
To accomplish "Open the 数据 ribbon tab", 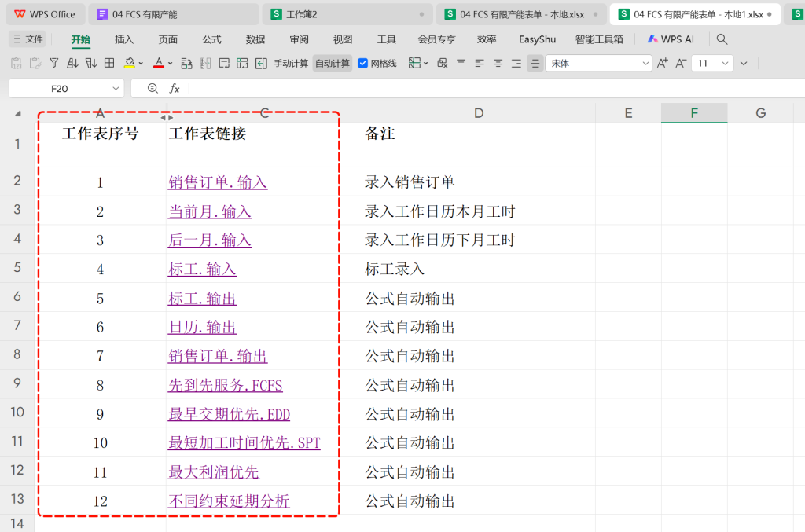I will click(x=255, y=39).
